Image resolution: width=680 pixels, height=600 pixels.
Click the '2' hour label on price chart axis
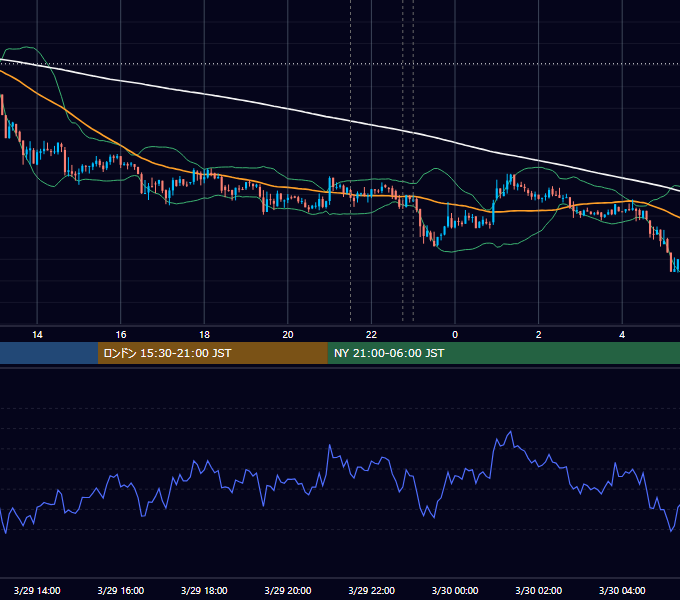click(539, 335)
